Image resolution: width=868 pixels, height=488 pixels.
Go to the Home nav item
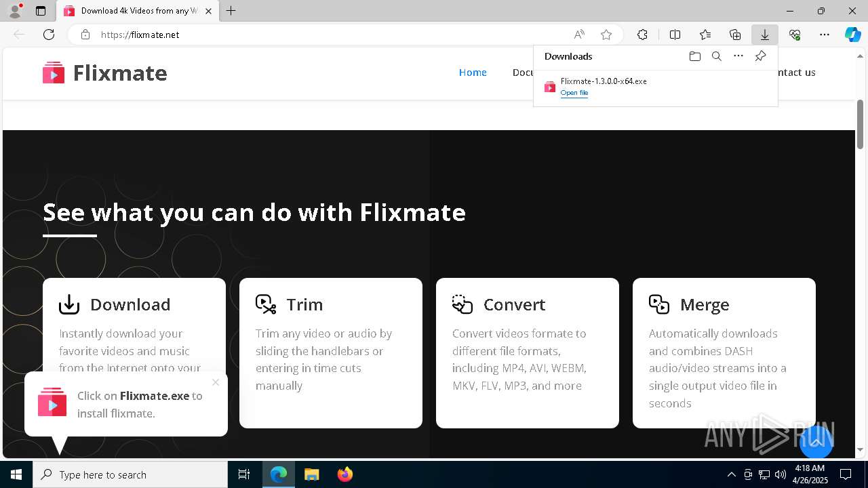[473, 73]
